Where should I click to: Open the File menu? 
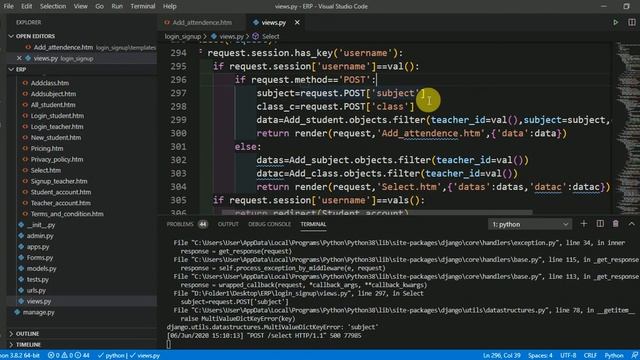coord(8,6)
